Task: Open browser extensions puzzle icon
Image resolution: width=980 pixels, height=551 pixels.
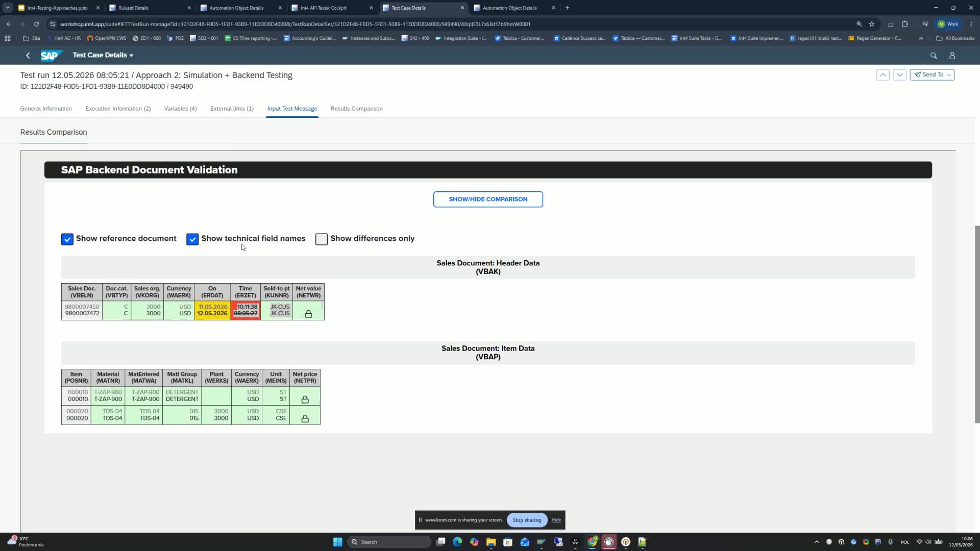Action: (904, 24)
